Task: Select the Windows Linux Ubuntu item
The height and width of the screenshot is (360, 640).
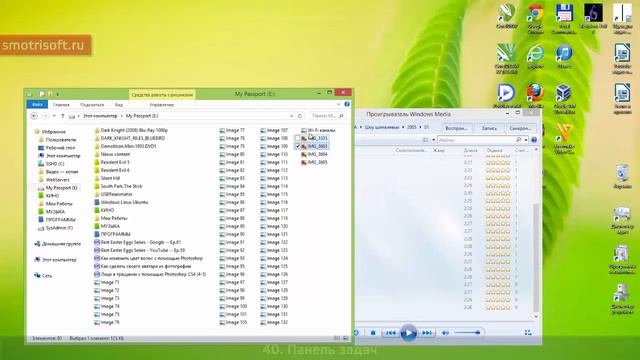Action: coord(124,202)
